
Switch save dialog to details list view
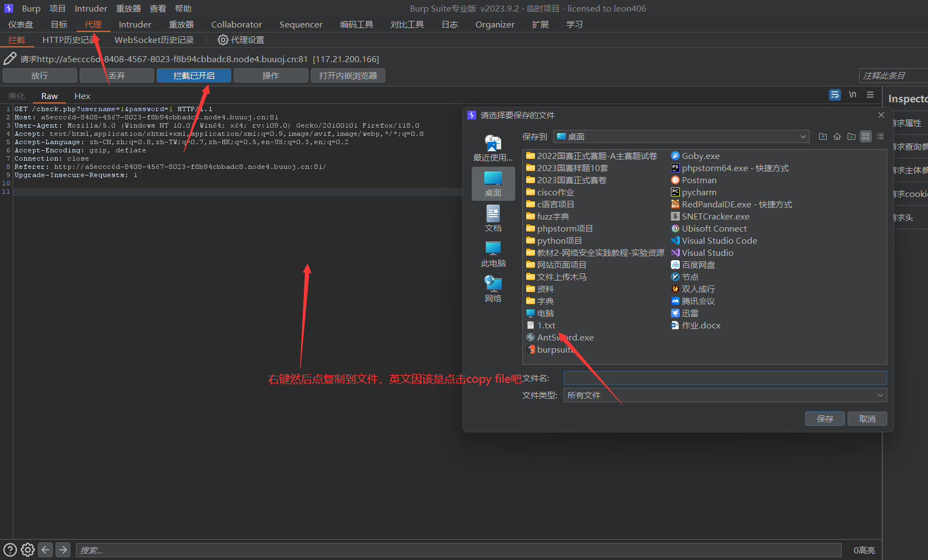(880, 136)
